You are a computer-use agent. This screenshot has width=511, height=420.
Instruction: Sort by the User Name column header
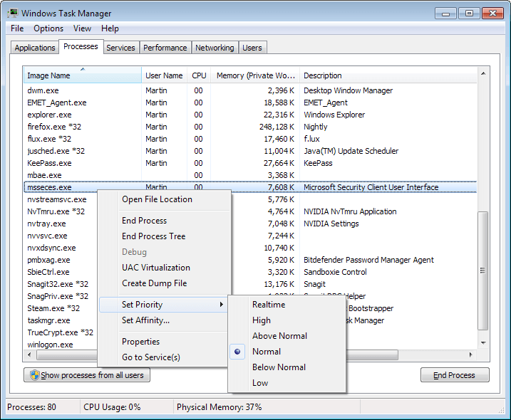coord(164,75)
